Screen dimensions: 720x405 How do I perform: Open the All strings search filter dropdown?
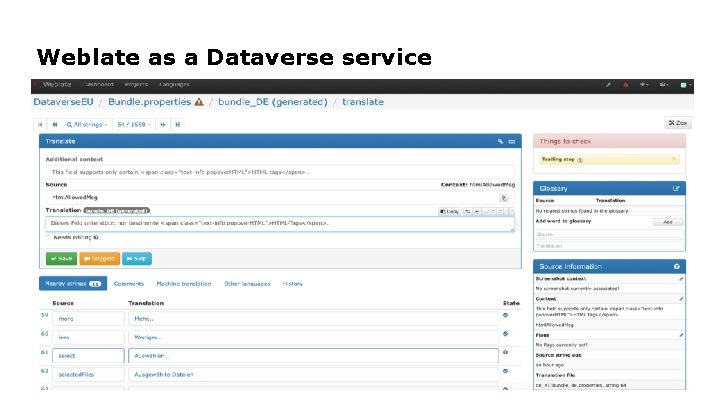point(87,124)
